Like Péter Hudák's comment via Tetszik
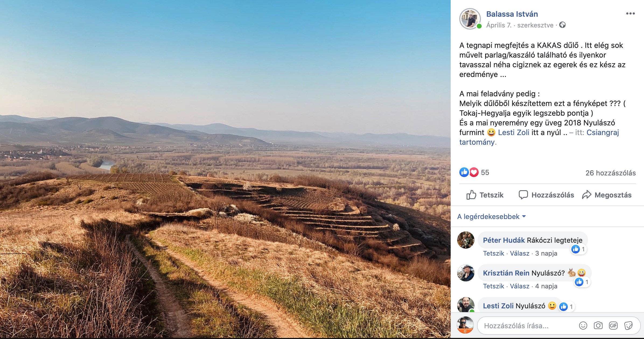 pos(493,253)
